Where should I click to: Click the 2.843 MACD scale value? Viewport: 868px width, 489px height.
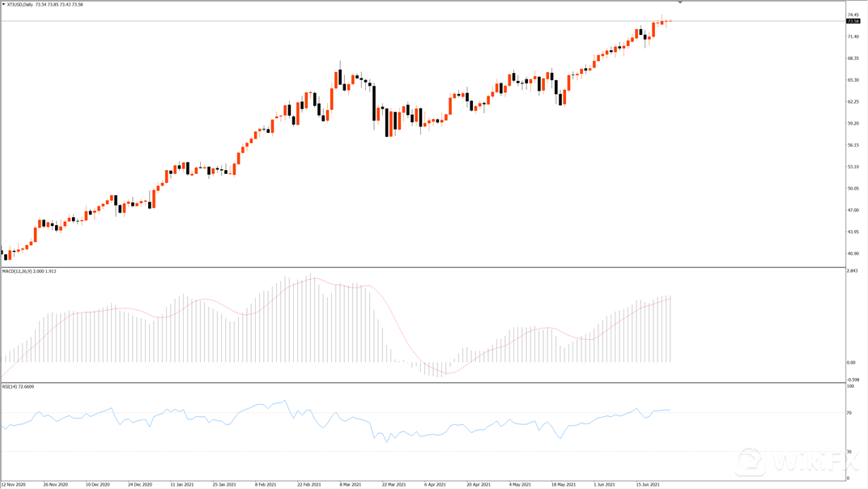pos(852,271)
